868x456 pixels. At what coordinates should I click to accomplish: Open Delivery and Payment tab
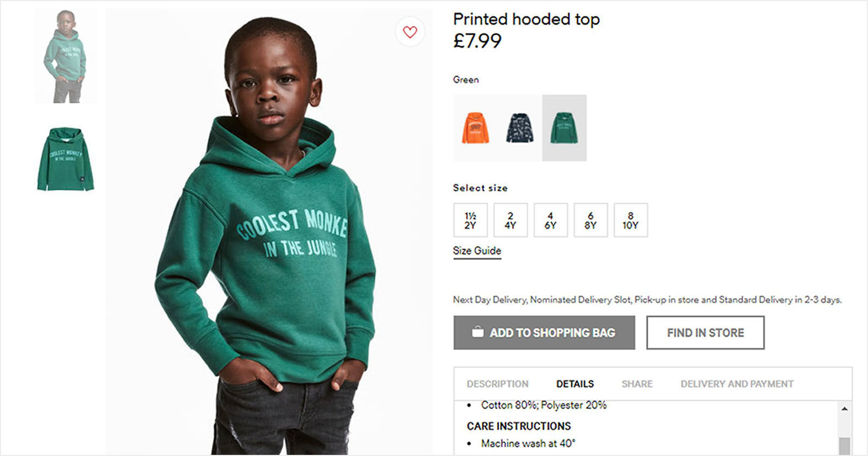coord(737,384)
